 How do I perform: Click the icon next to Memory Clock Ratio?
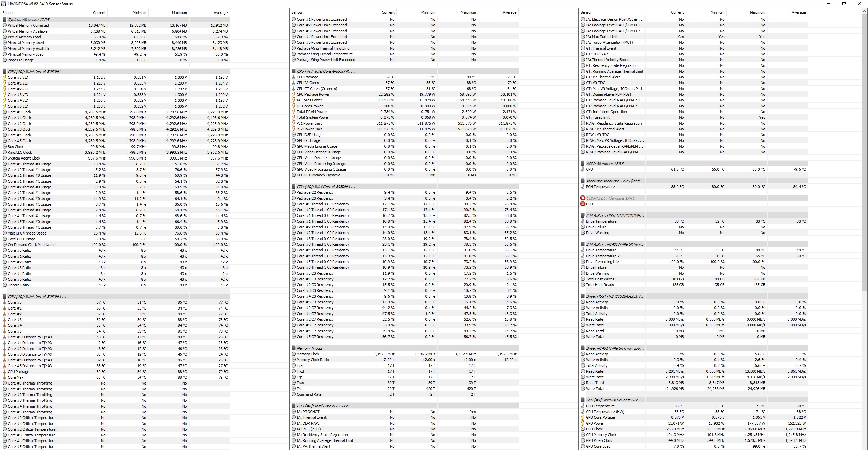294,360
